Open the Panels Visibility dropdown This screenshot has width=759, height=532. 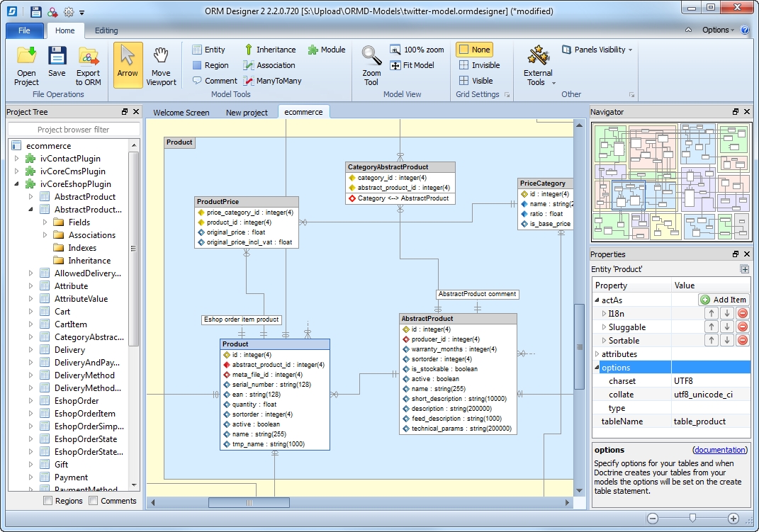point(597,50)
